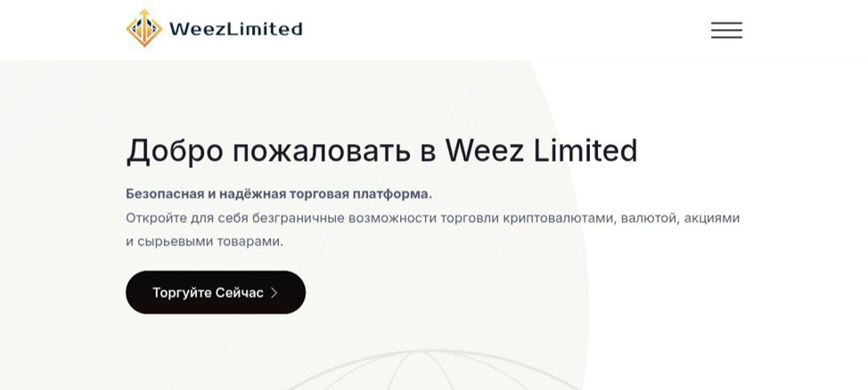The height and width of the screenshot is (390, 868).
Task: Click the word Добро in the heading
Action: [x=175, y=150]
